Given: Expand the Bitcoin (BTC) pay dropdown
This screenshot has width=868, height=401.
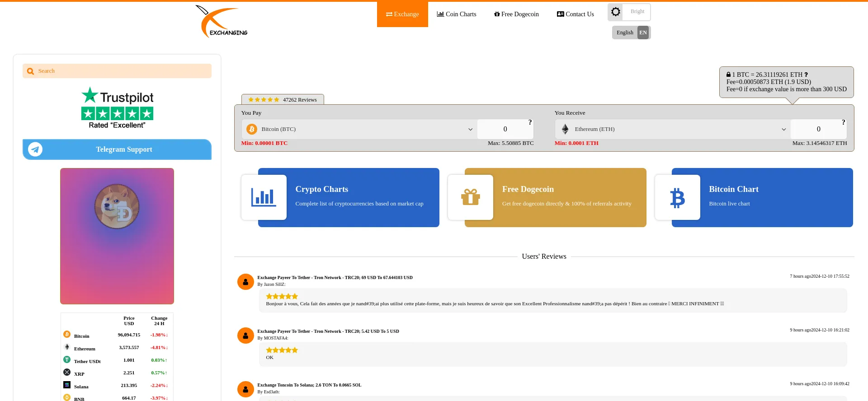Looking at the screenshot, I should 359,129.
